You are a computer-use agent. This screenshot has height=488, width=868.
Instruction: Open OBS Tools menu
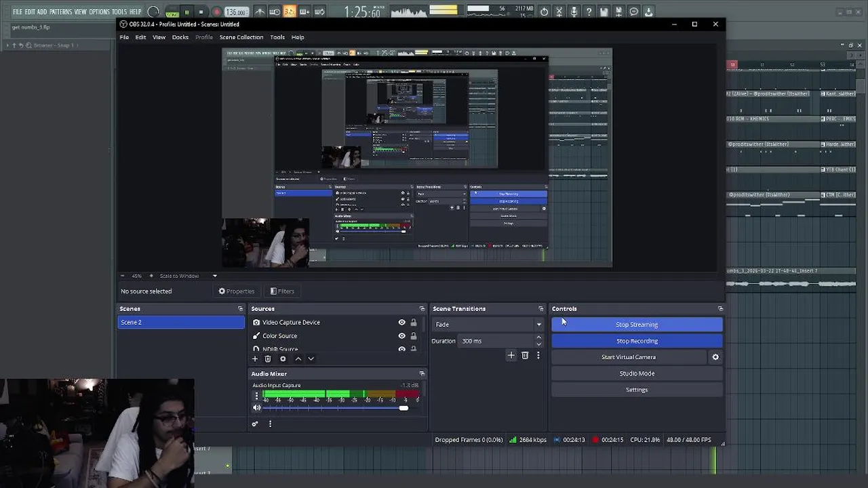click(277, 37)
